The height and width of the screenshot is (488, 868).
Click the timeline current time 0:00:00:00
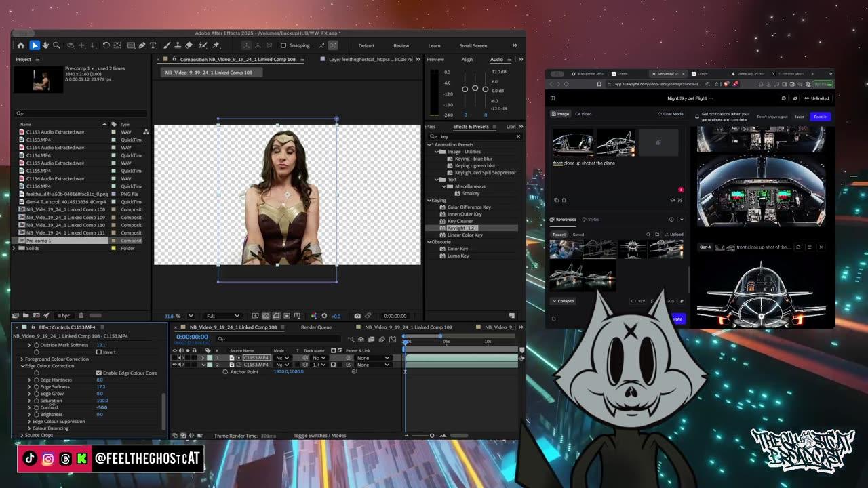pyautogui.click(x=192, y=337)
